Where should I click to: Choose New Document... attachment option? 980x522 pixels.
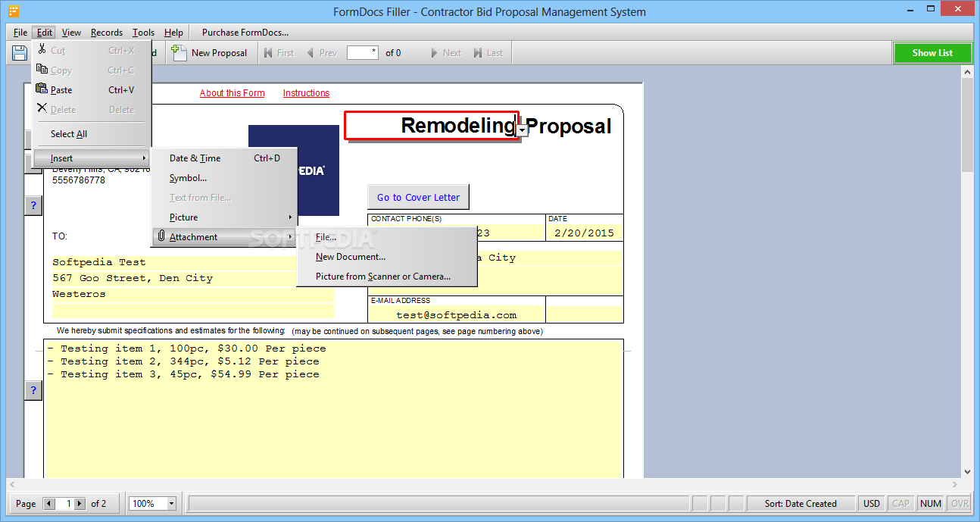pyautogui.click(x=386, y=257)
